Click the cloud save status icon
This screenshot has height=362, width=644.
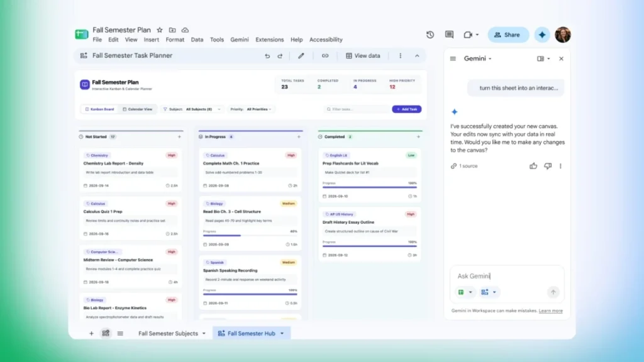coord(186,30)
